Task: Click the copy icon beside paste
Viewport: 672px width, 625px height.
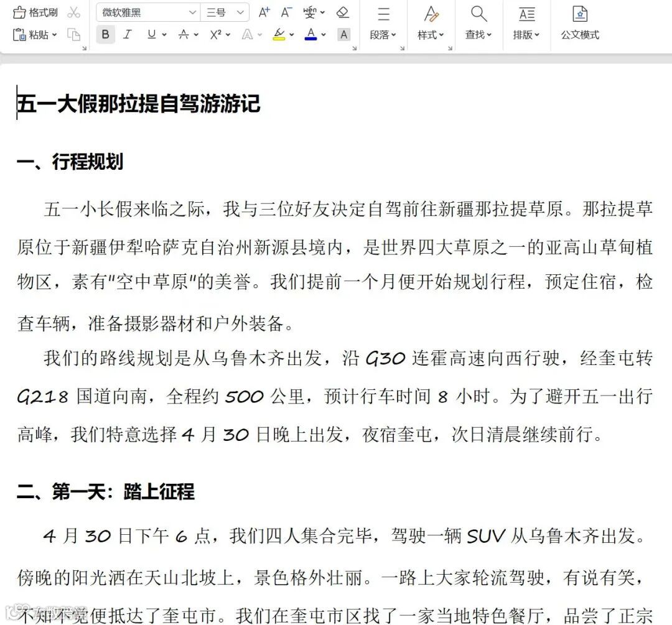Action: (x=73, y=34)
